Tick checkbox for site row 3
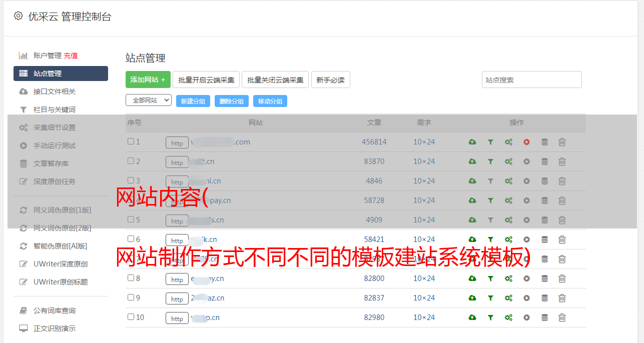Screen dimensions: 644x343 click(131, 180)
